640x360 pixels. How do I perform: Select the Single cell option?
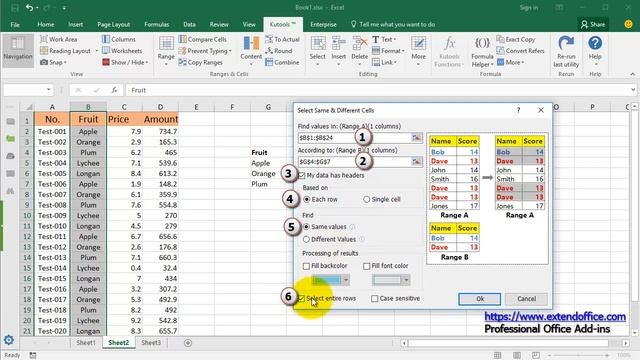367,199
